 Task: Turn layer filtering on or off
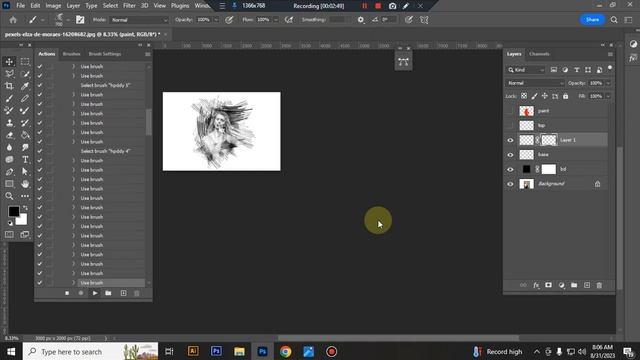click(x=610, y=68)
